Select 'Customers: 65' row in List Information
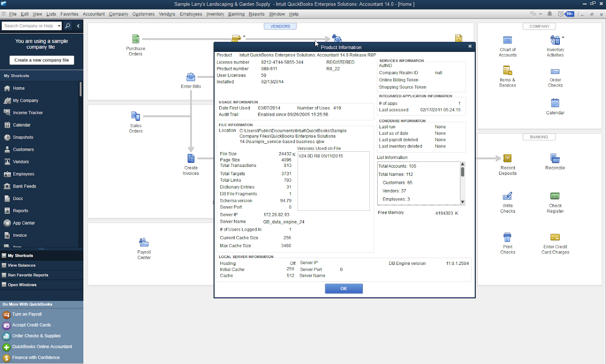This screenshot has height=364, width=606. coord(397,183)
